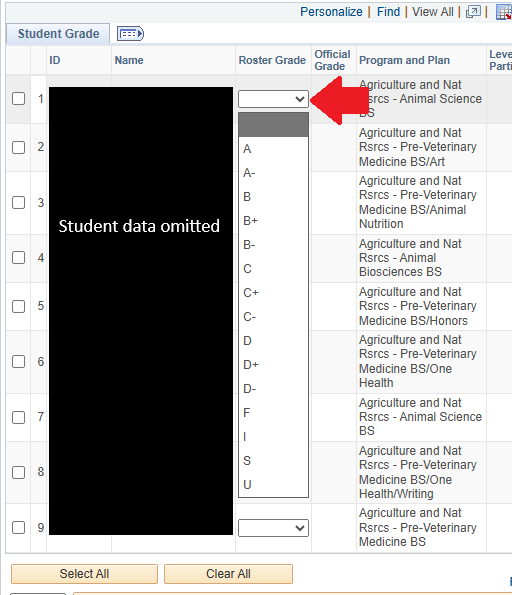Pick grade I in the grade list
Viewport: 512px width, 595px height.
point(273,436)
